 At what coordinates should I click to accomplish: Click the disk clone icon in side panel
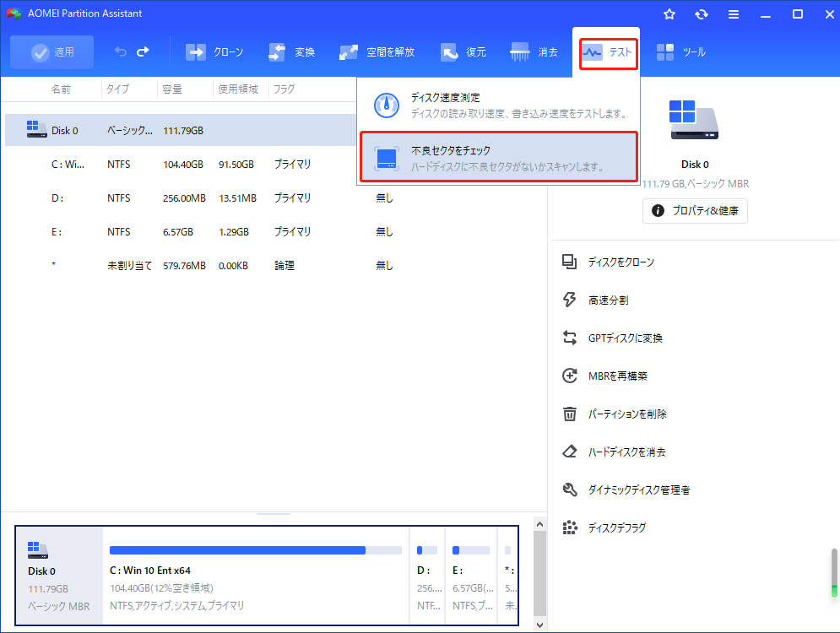[570, 262]
